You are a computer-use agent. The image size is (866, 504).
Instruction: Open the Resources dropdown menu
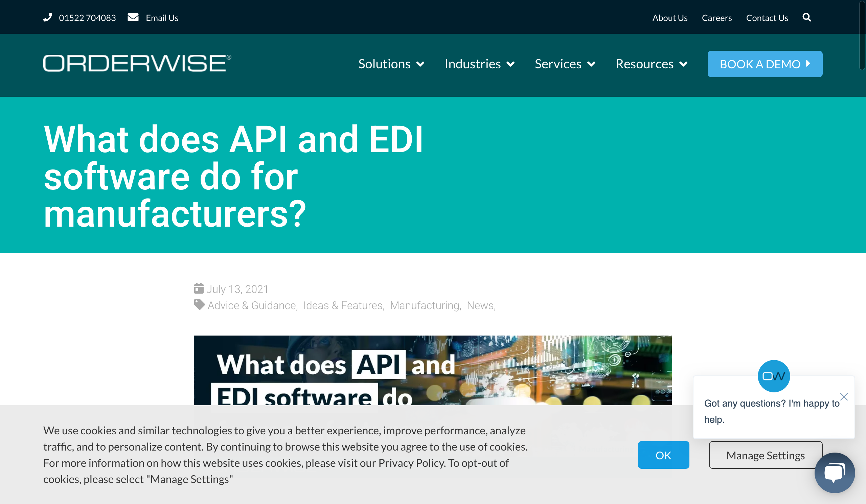(651, 64)
